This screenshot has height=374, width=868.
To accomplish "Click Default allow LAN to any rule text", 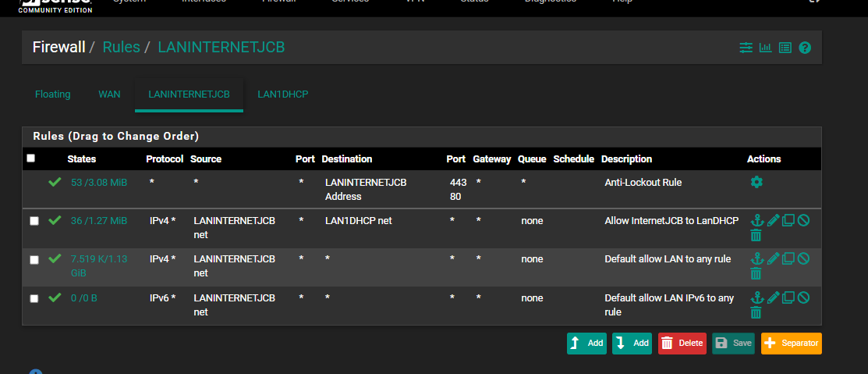I will point(668,258).
